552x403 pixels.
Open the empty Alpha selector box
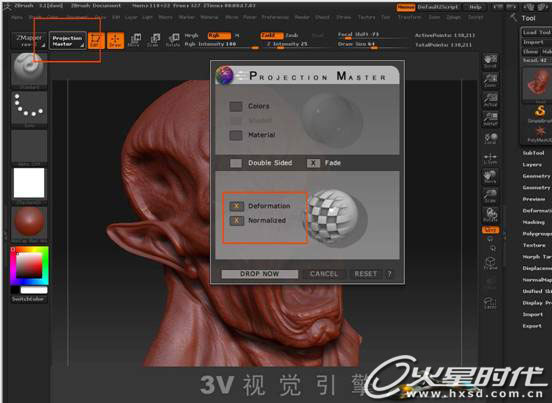(29, 146)
